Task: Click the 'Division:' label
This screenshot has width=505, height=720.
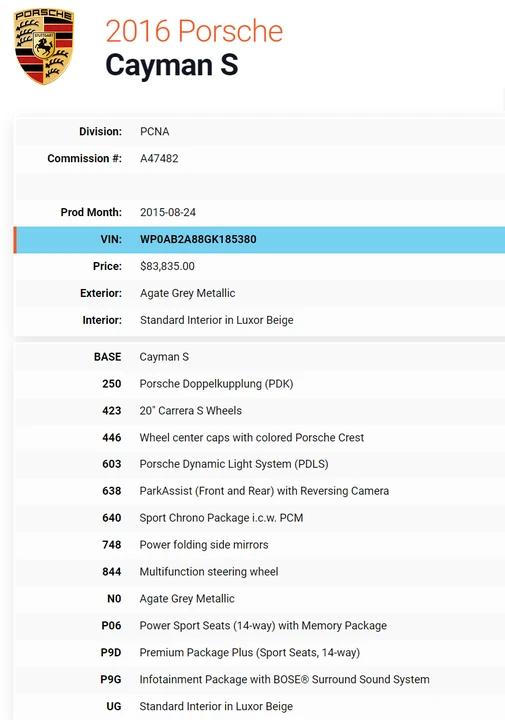Action: coord(100,131)
